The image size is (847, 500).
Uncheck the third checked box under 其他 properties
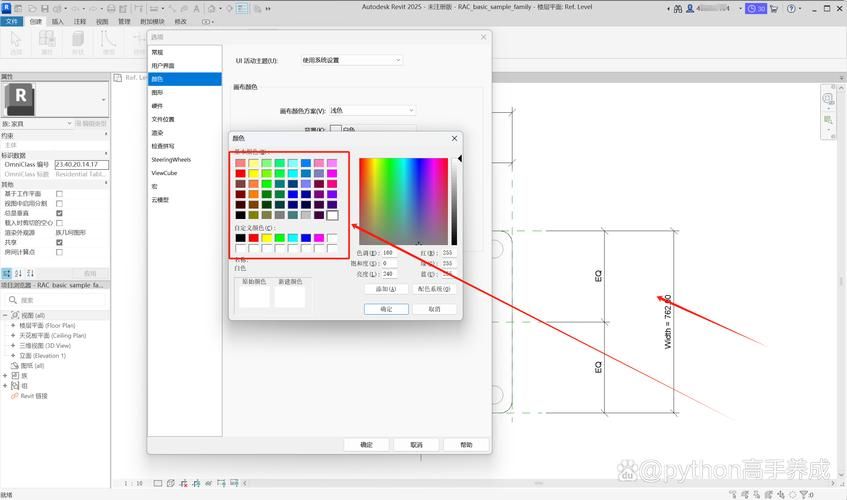pos(59,213)
